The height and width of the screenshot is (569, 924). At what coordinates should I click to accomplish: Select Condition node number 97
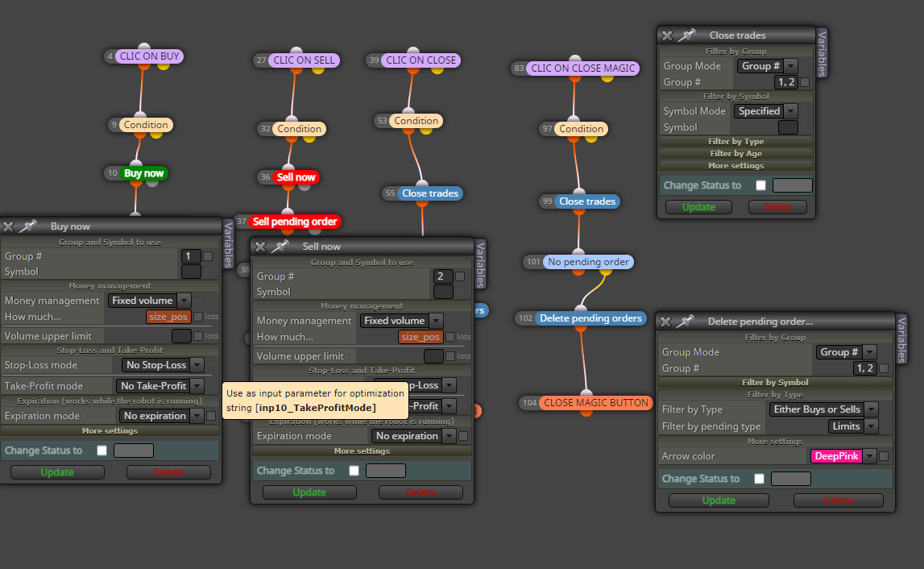point(581,128)
